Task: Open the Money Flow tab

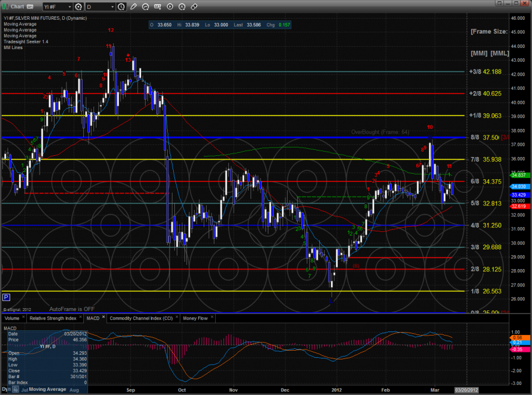Action: click(x=195, y=318)
